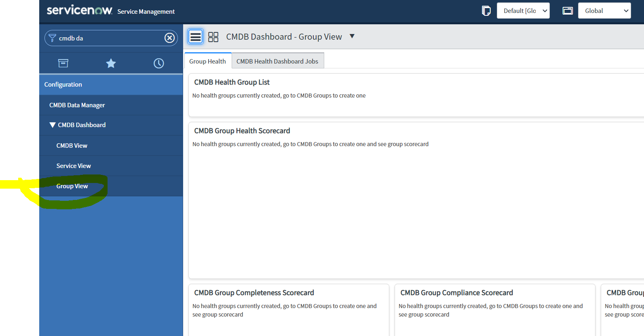Click the filter funnel icon
The image size is (644, 336).
click(x=52, y=38)
